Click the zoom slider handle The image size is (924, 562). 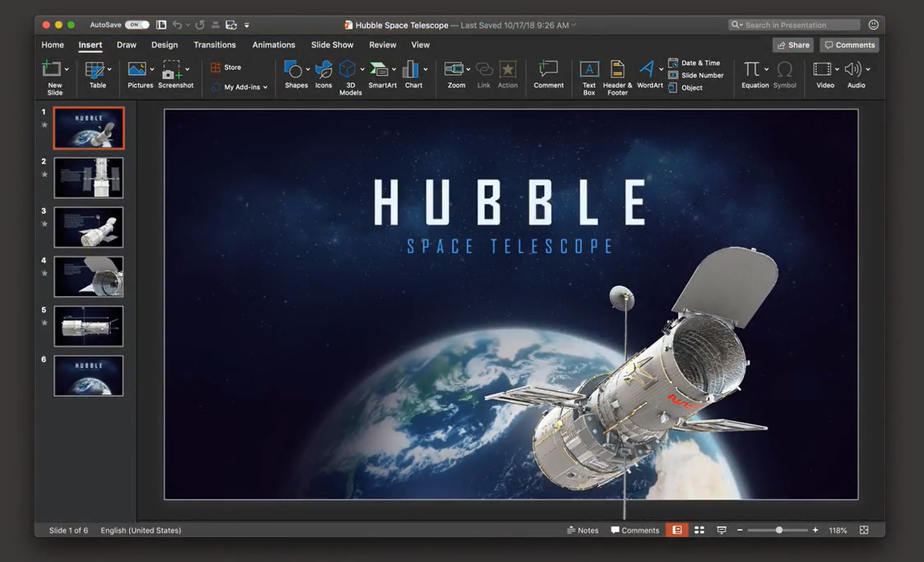click(779, 530)
